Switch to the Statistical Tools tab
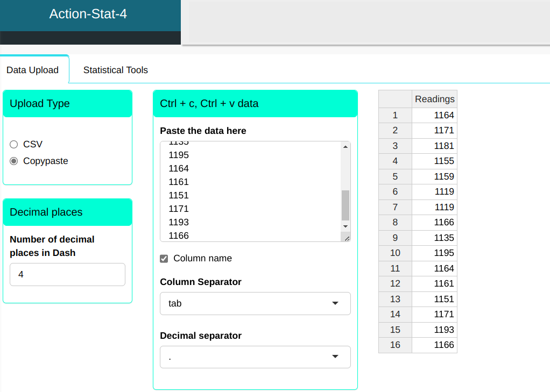 click(x=115, y=70)
